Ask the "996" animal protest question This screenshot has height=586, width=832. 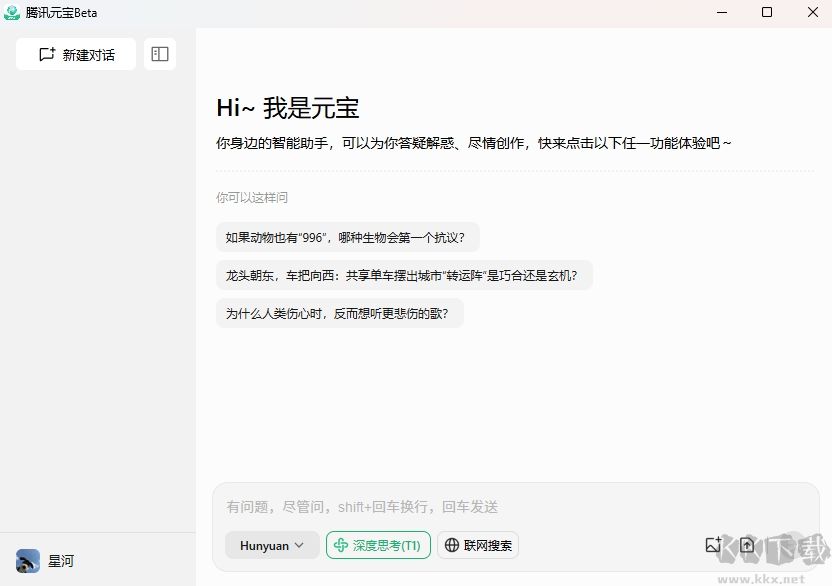348,237
